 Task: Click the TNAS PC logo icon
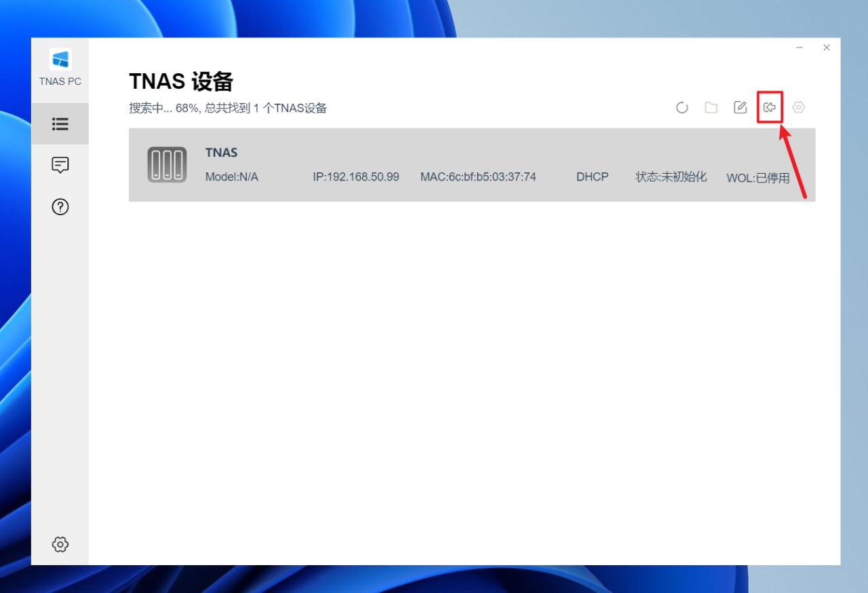pos(60,60)
